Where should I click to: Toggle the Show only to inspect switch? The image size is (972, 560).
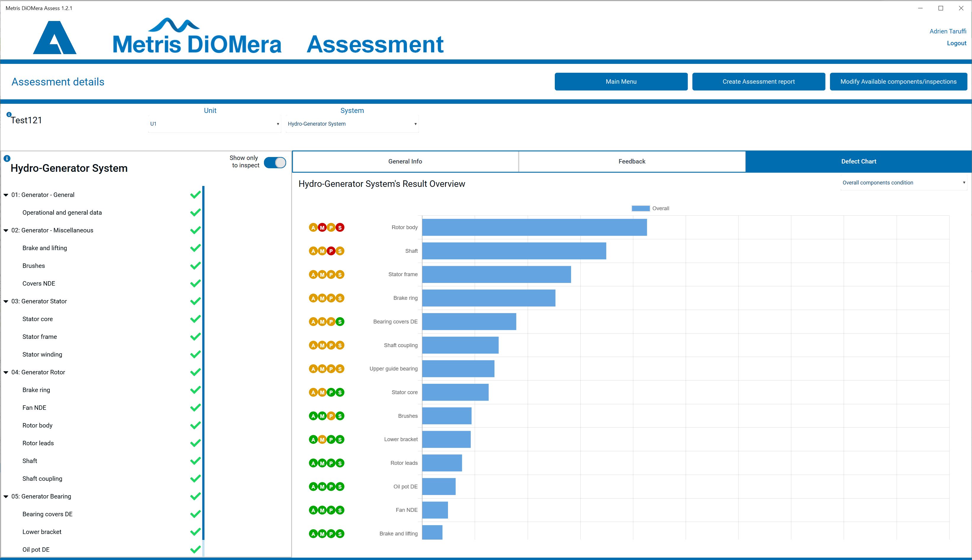click(x=275, y=163)
